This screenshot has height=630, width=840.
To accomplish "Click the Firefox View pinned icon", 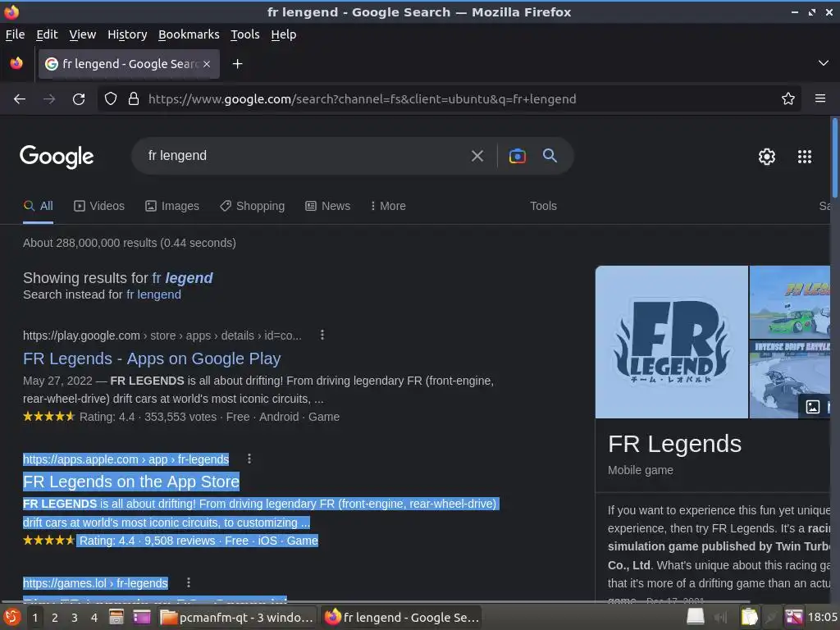I will coord(16,64).
